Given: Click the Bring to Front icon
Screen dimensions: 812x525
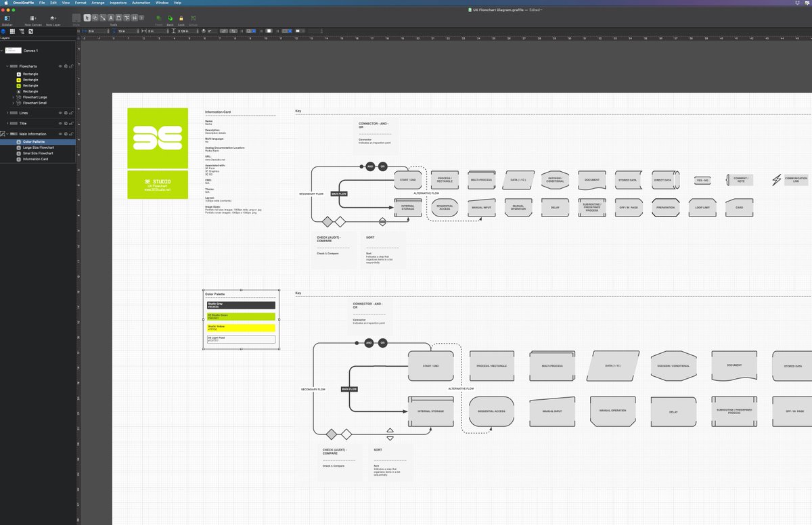Looking at the screenshot, I should click(x=159, y=18).
